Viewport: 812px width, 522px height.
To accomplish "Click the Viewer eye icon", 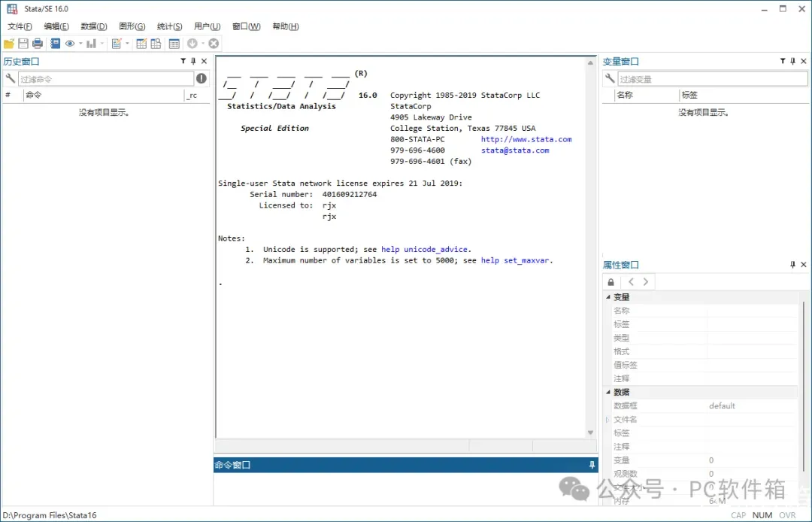I will [70, 44].
